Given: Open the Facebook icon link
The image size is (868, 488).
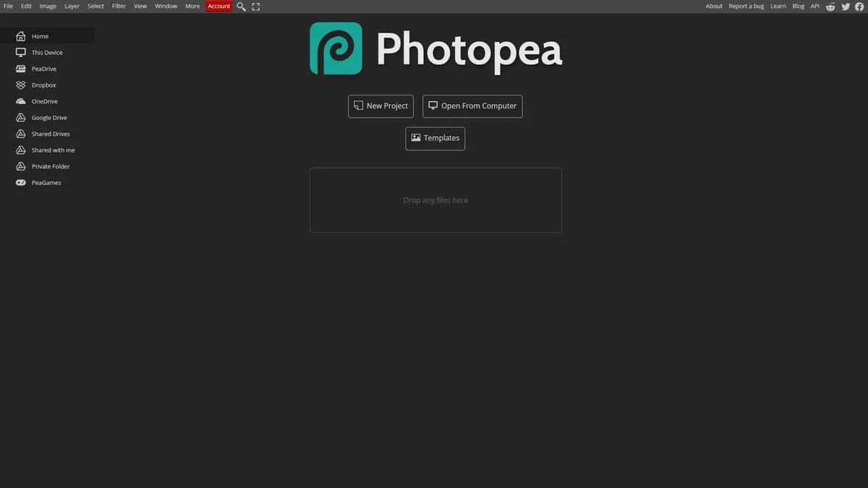Looking at the screenshot, I should tap(859, 7).
